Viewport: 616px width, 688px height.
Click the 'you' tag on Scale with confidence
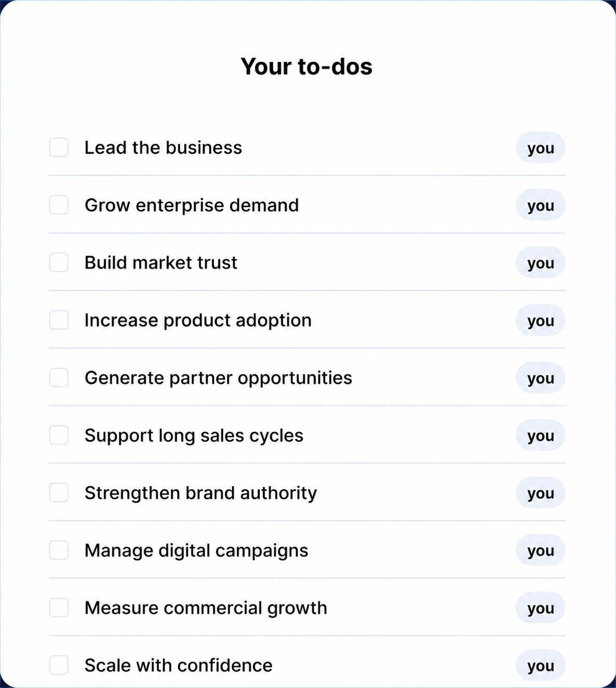540,665
